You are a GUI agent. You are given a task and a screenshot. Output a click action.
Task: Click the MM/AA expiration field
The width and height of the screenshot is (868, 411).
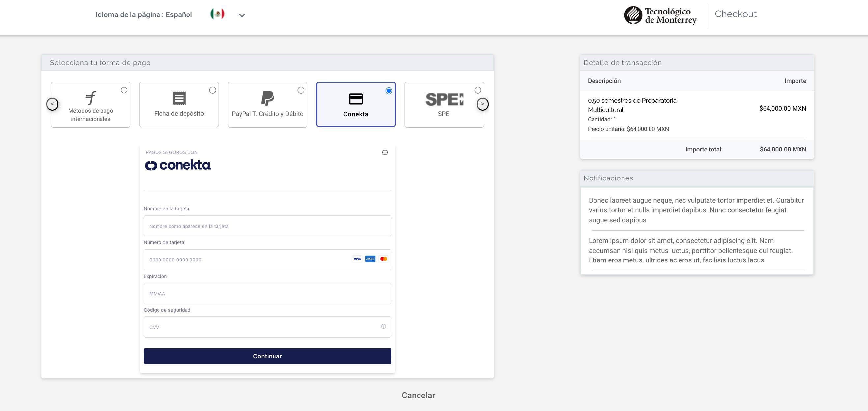click(x=267, y=293)
